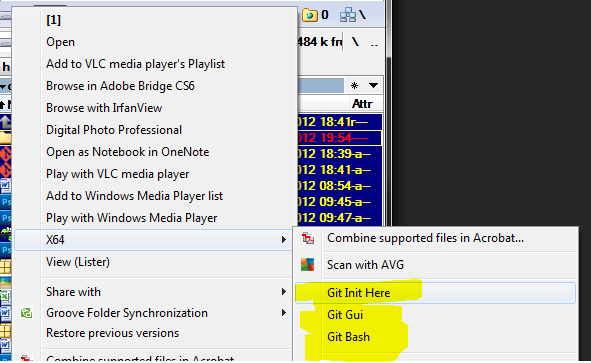Select Scan with AVG
Image resolution: width=591 pixels, height=363 pixels.
click(365, 265)
